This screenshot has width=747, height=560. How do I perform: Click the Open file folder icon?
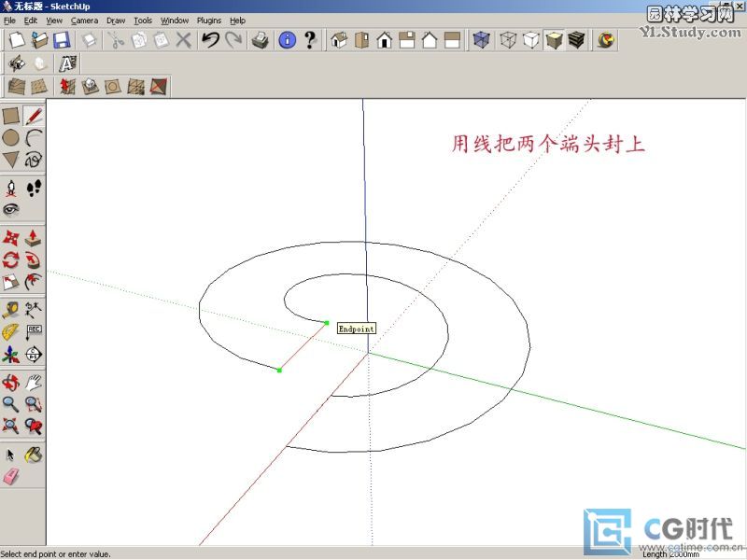(39, 40)
